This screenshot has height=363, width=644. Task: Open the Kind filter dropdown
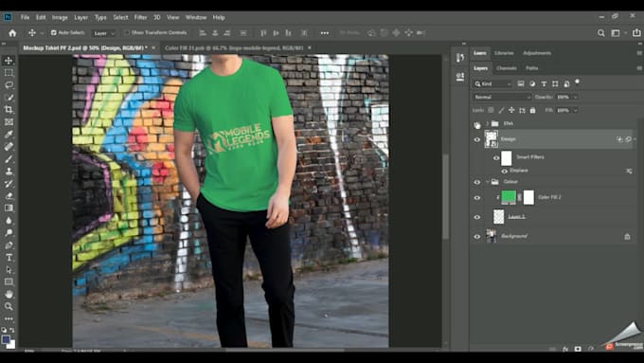(x=492, y=83)
